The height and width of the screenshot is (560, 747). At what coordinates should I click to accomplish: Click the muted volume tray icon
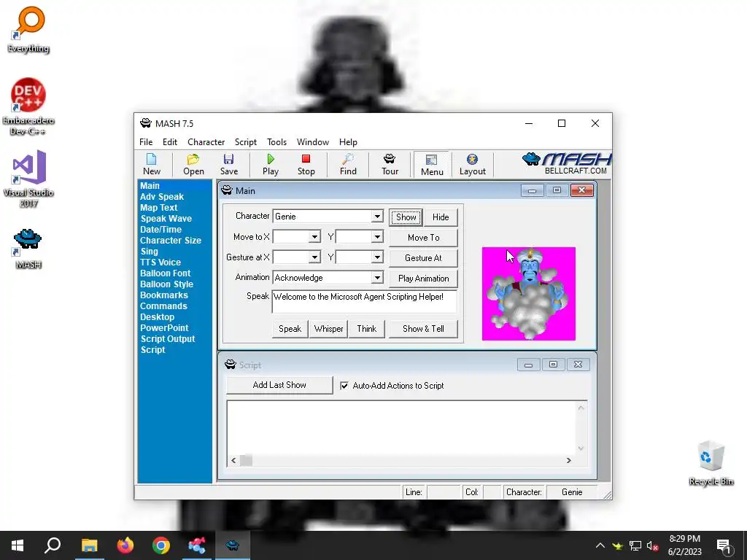[652, 545]
